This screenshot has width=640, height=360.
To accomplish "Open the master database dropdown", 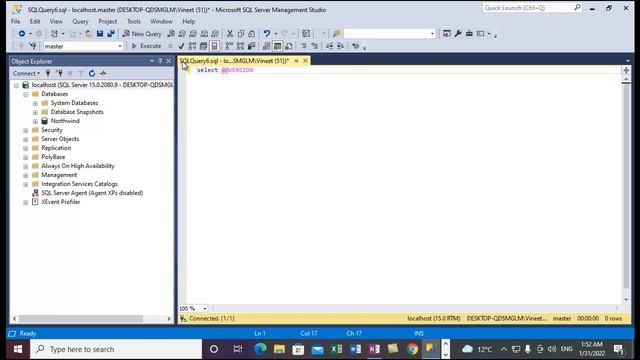I will click(120, 47).
